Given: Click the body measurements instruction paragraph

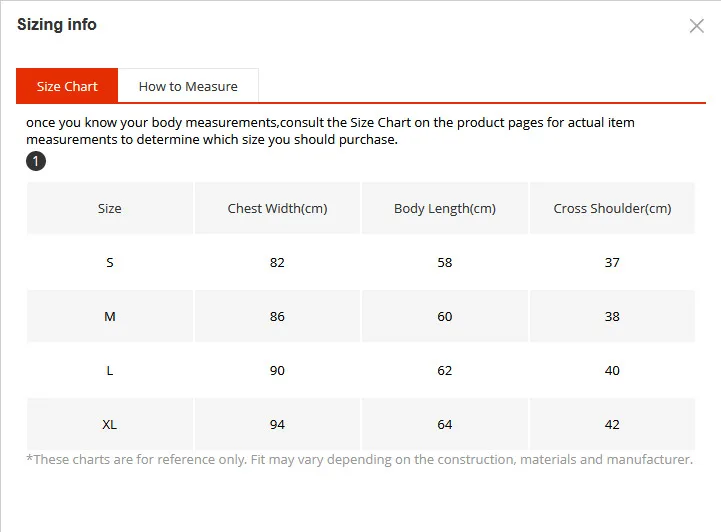Looking at the screenshot, I should pyautogui.click(x=330, y=131).
